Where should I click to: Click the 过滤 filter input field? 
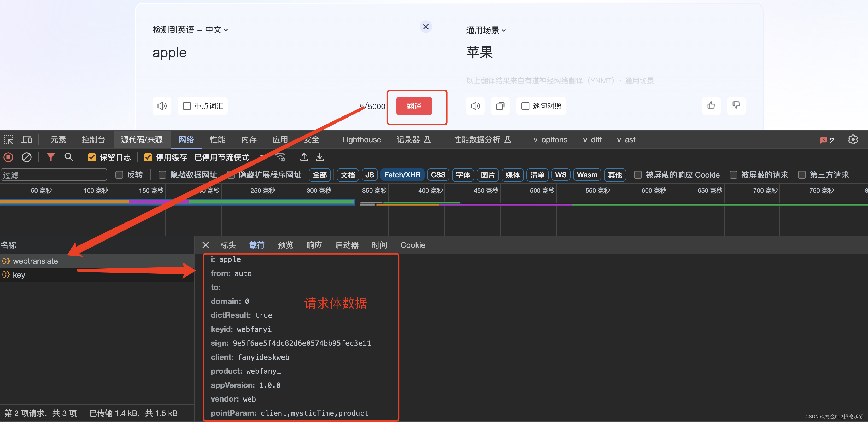pos(54,175)
